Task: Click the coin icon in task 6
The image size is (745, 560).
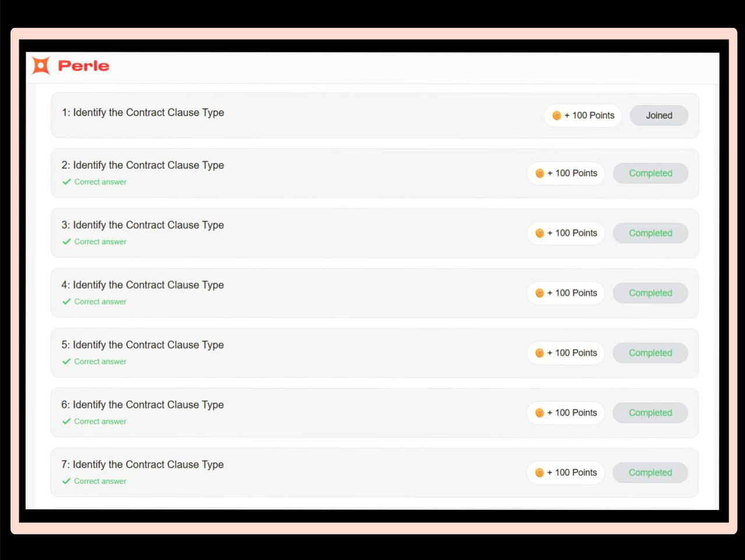Action: (540, 413)
